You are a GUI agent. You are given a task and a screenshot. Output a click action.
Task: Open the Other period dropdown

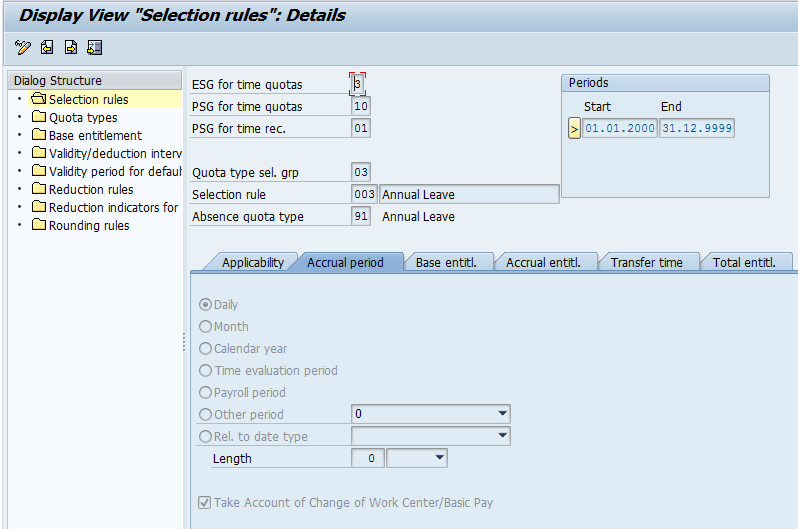pos(501,414)
